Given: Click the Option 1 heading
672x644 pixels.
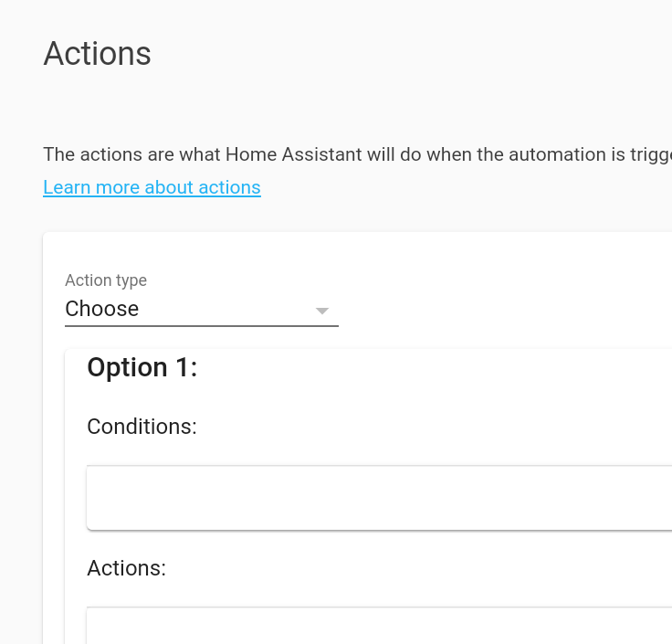Looking at the screenshot, I should pos(142,367).
